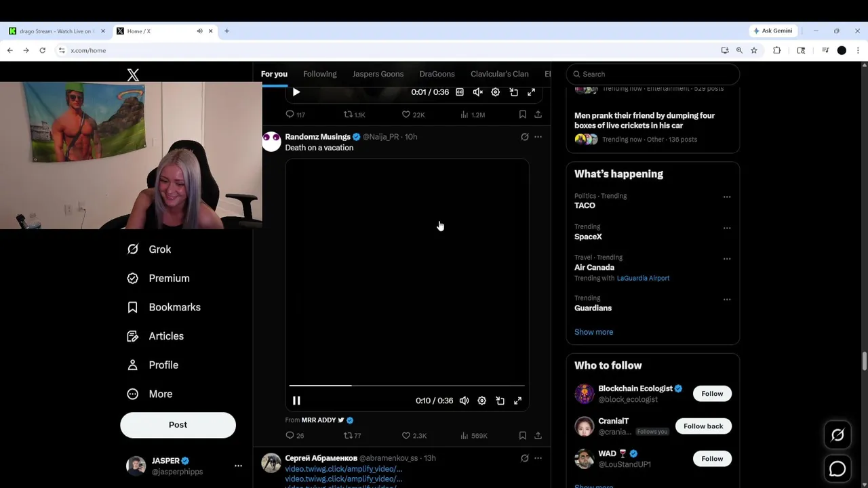The height and width of the screenshot is (488, 868).
Task: Open Grok from the sidebar
Action: (150, 249)
